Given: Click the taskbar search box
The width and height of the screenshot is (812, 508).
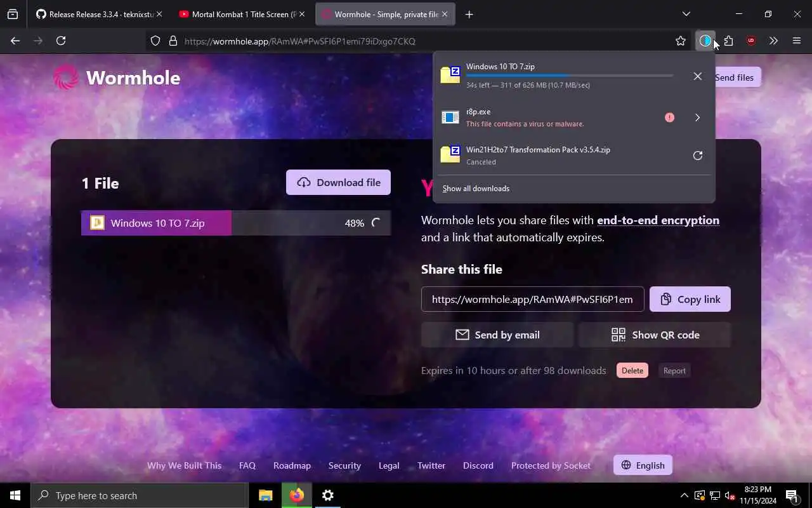Looking at the screenshot, I should pos(140,495).
